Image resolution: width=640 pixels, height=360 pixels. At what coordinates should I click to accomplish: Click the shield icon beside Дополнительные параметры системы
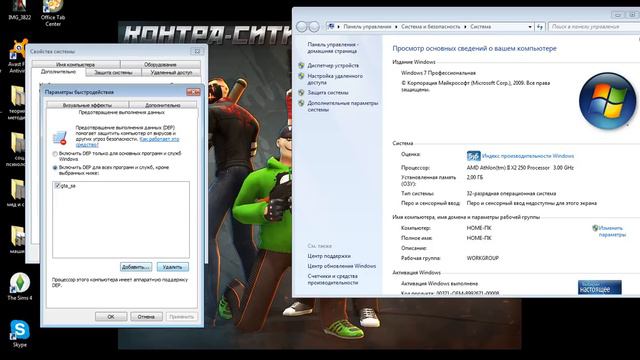pos(301,103)
